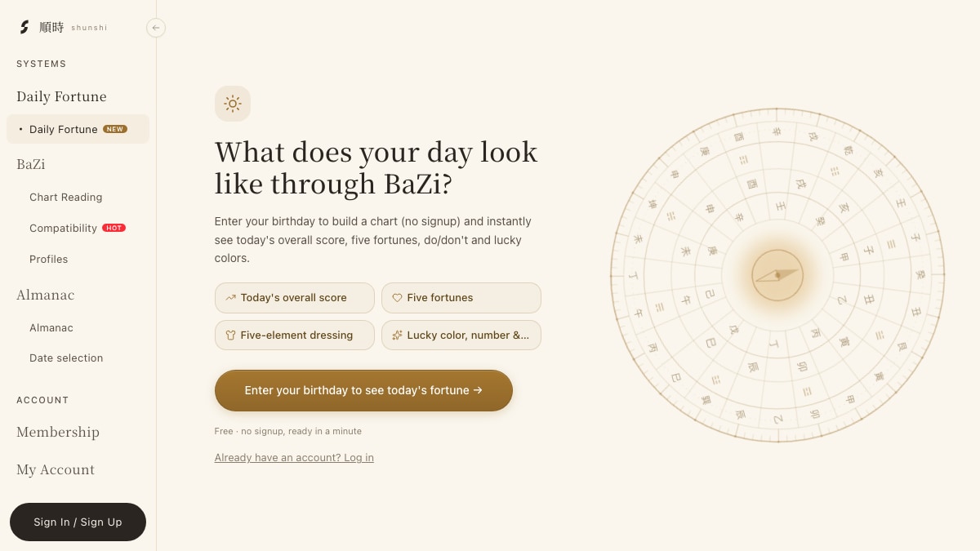Open Chart Reading in the sidebar
This screenshot has width=980, height=551.
click(x=66, y=198)
